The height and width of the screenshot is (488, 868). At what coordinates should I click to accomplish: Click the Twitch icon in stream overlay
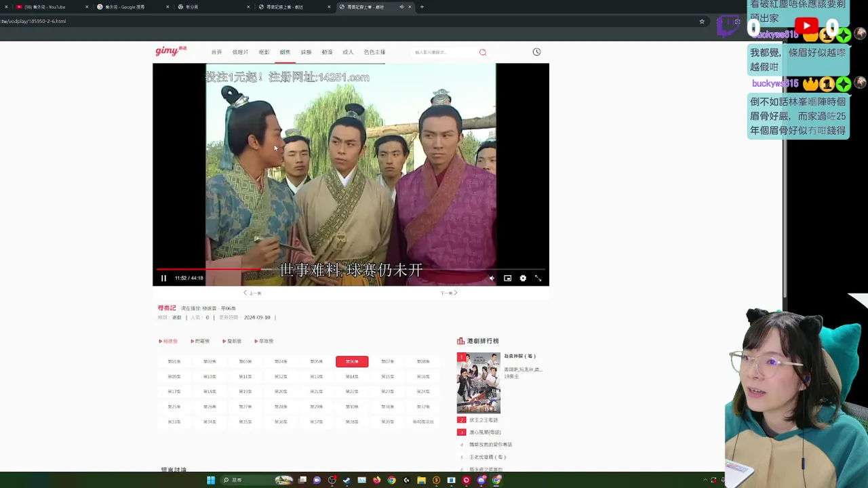(728, 27)
